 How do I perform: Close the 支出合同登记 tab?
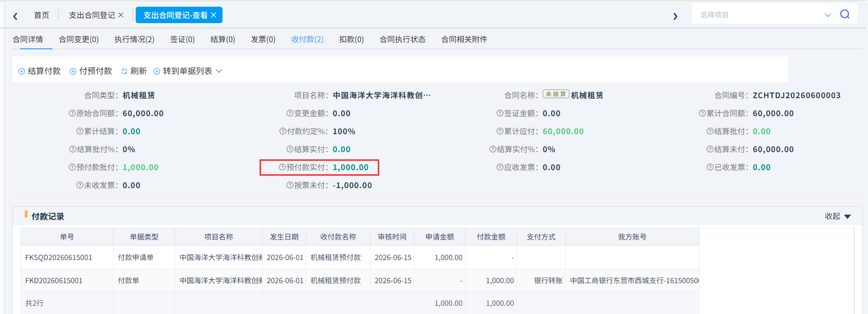click(x=121, y=15)
